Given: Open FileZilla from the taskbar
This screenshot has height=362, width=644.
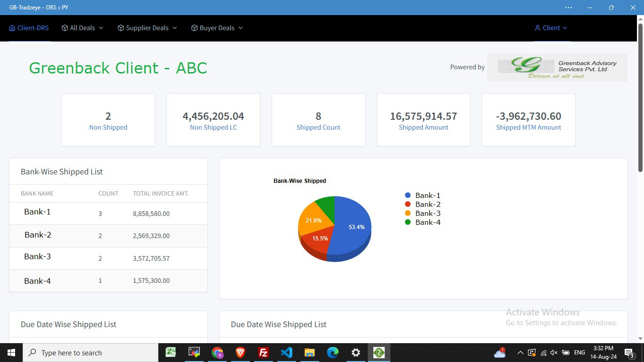Looking at the screenshot, I should (263, 353).
